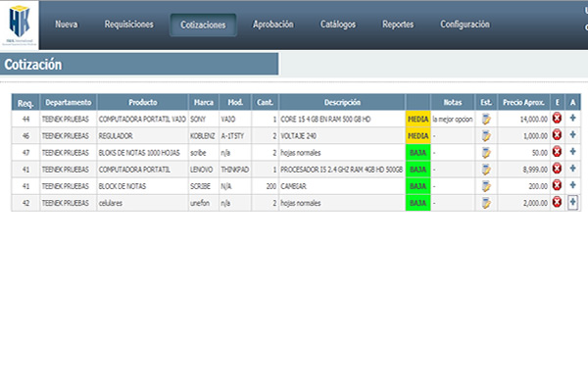Add the BLOKS DE NOTAS 1000 HOJAS row with plus

click(x=573, y=152)
